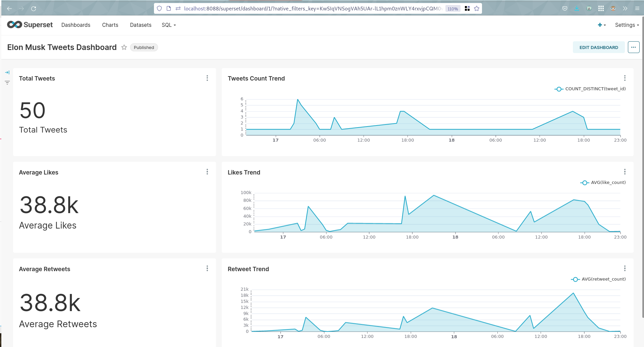Favorite the dashboard with the star icon
The image size is (644, 347).
tap(124, 47)
